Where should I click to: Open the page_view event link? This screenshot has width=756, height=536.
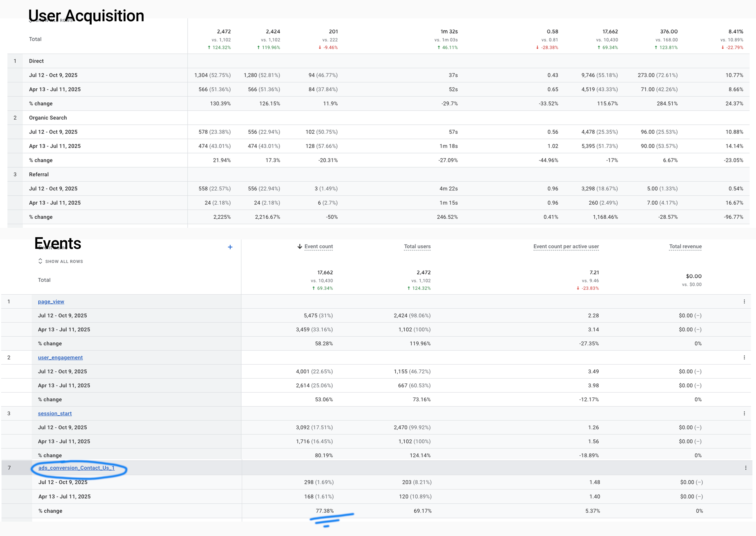51,301
